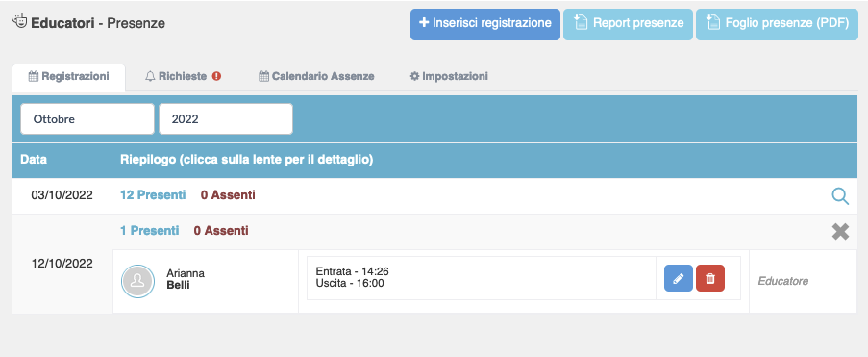Edit Arianna Belli's record with pencil icon
This screenshot has width=868, height=357.
678,278
